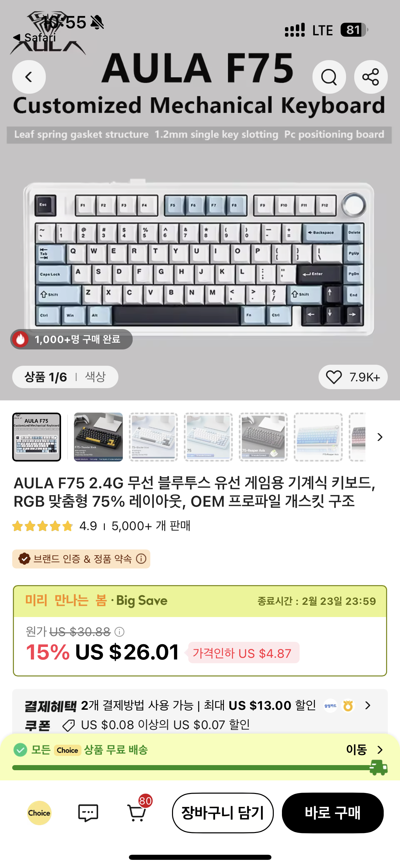
Task: Tap the 장바구니 담기 add to cart button
Action: point(223,813)
